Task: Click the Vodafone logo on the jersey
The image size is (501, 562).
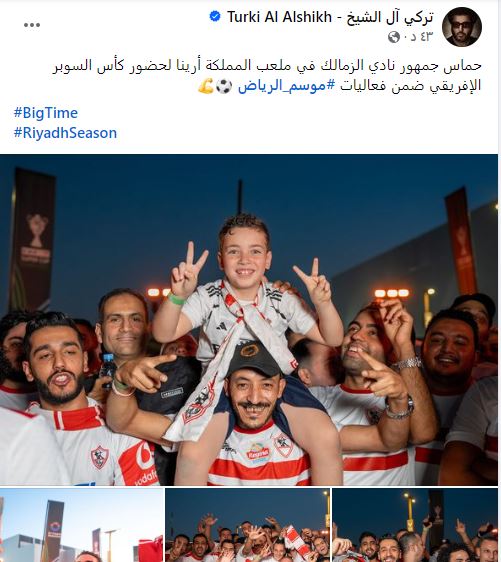Action: pos(139,463)
